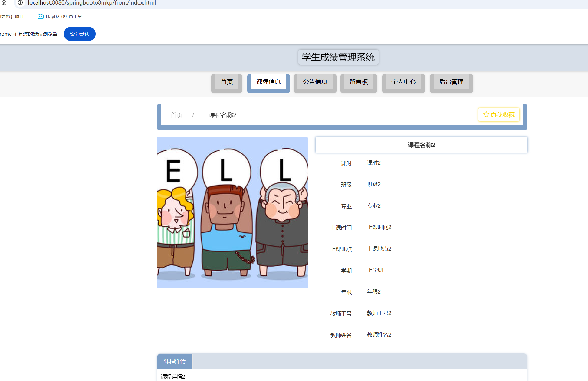Screen dimensions: 588x381
Task: Click the 学生成绩管理系统 title
Action: (x=338, y=57)
